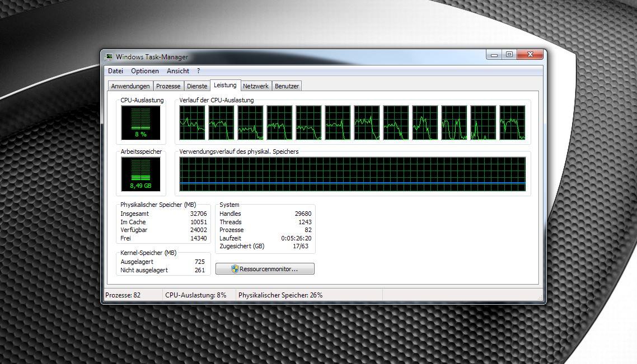Click the CPU-Auslastung 8 % gauge

click(140, 123)
